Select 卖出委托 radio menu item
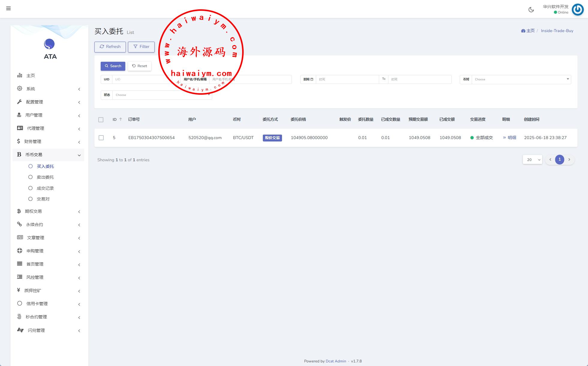588x366 pixels. (45, 177)
